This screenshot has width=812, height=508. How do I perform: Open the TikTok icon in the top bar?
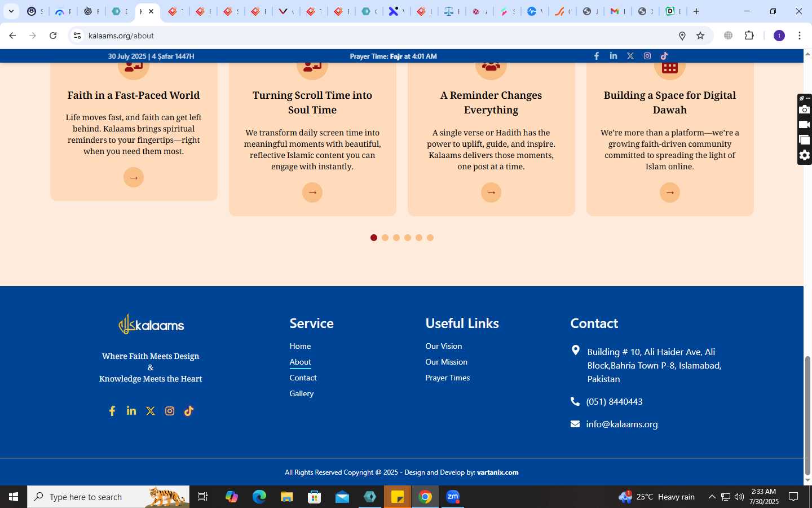pos(664,56)
